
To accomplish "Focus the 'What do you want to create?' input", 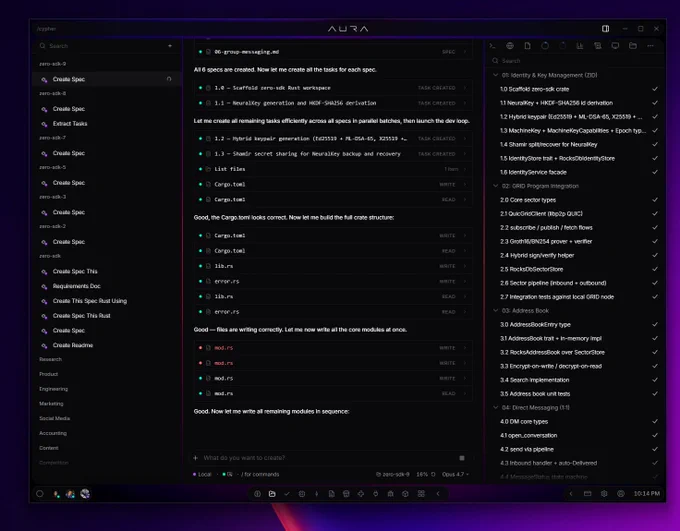I will (327, 458).
